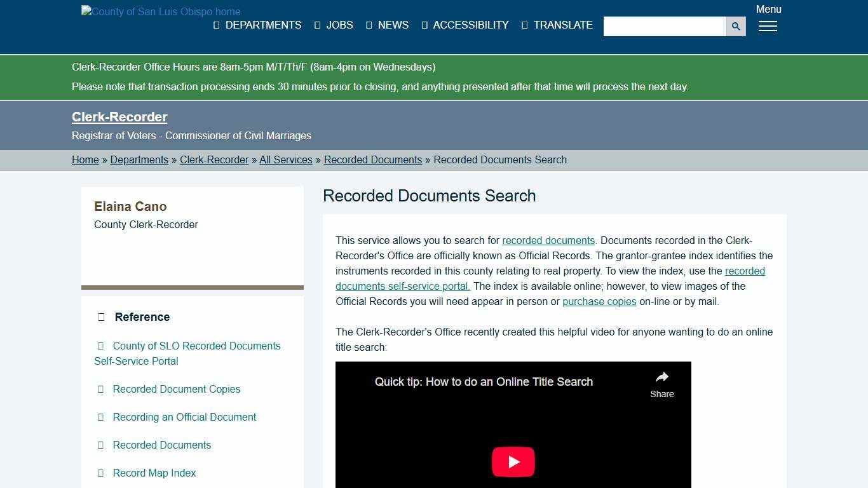Click the icon beside Record Map Index
Image resolution: width=868 pixels, height=488 pixels.
(x=101, y=473)
